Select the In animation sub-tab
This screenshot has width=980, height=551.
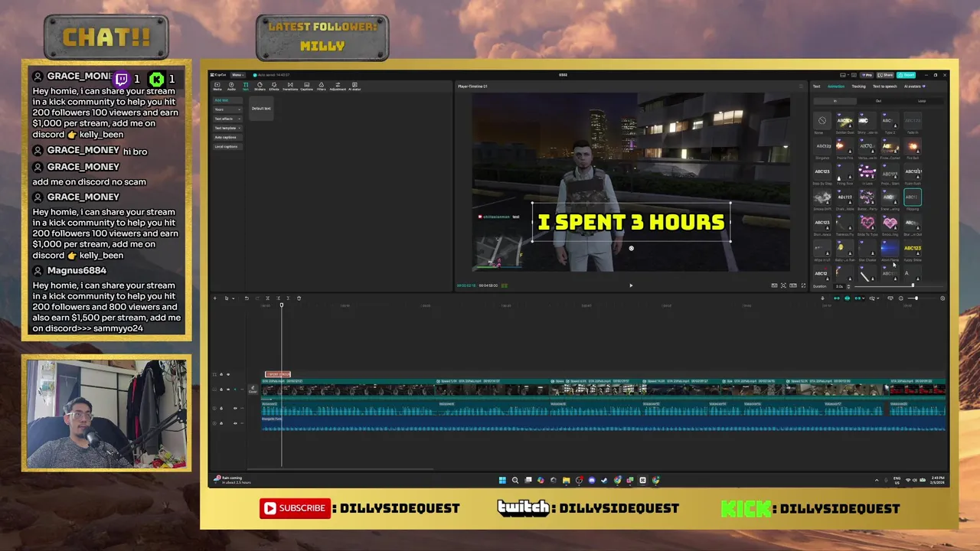[x=835, y=101]
